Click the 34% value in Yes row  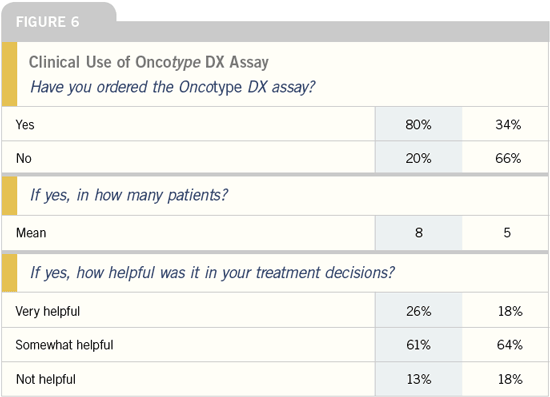pyautogui.click(x=508, y=125)
